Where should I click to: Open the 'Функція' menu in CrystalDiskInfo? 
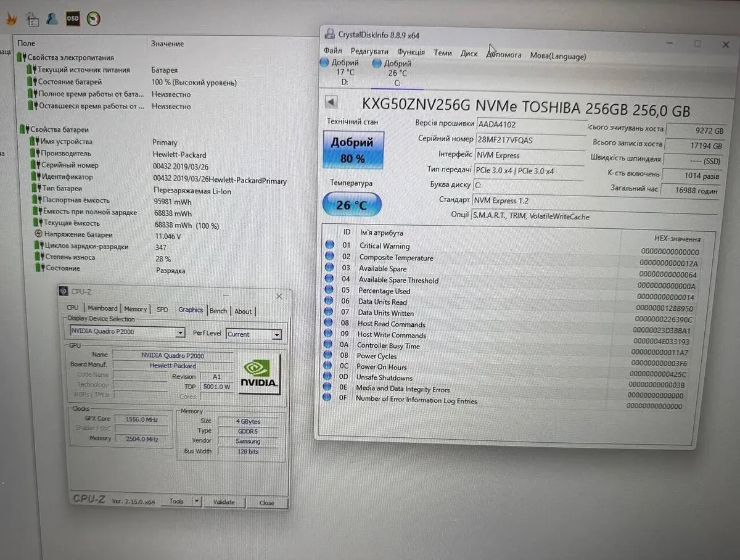coord(411,53)
